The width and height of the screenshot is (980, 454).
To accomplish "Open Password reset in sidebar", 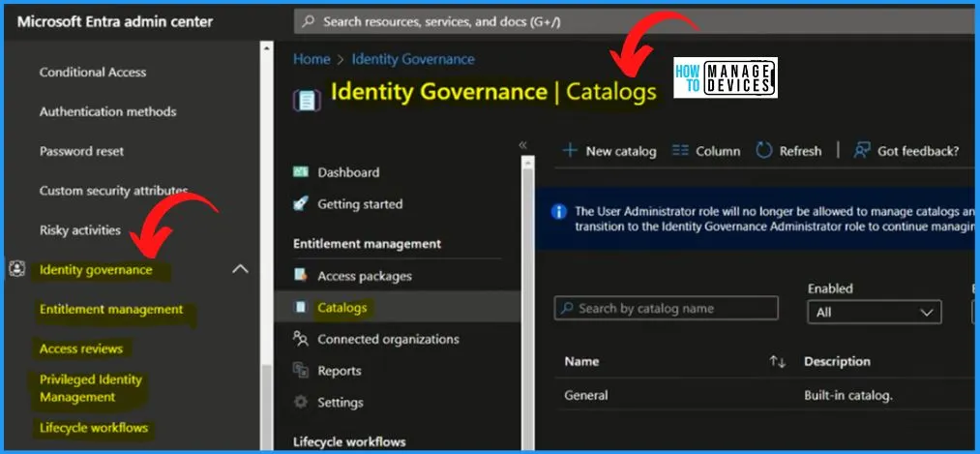I will (81, 151).
